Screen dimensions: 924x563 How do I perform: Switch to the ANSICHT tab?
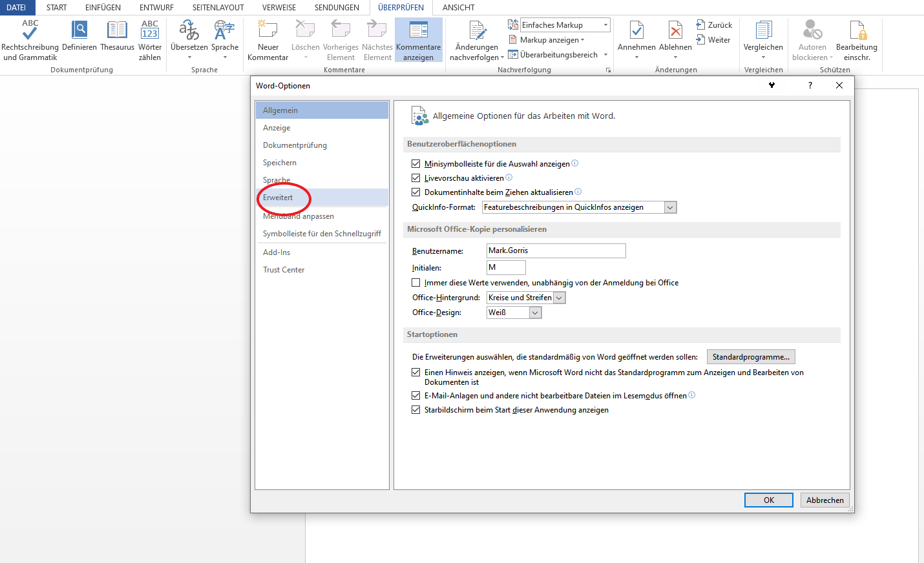click(x=459, y=8)
